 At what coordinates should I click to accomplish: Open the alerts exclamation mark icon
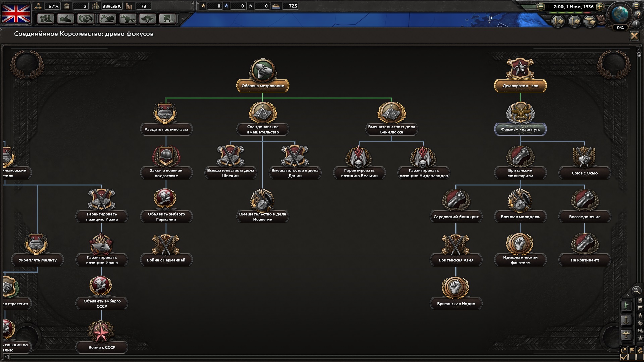click(636, 24)
